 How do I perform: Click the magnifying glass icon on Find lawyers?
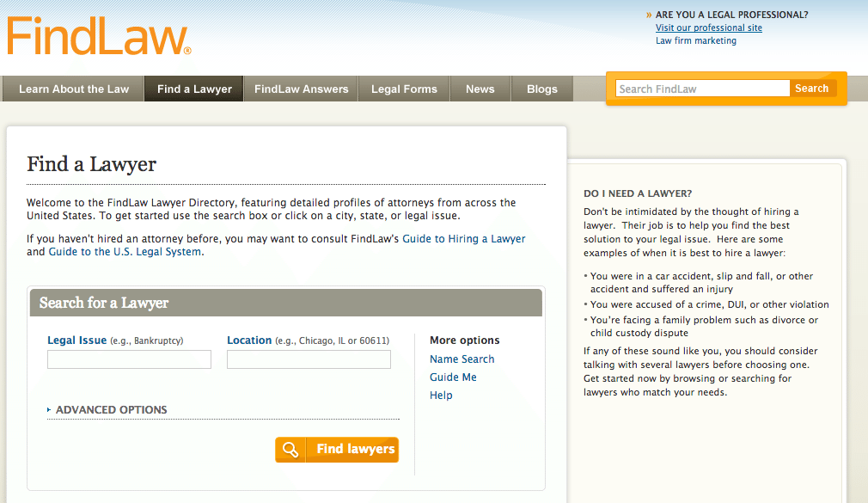coord(290,449)
